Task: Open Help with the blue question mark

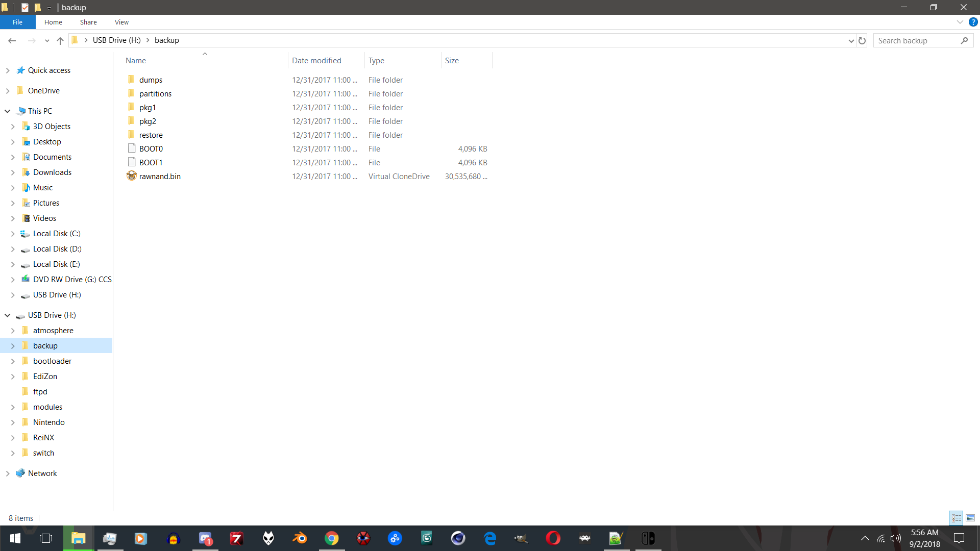Action: [x=973, y=22]
